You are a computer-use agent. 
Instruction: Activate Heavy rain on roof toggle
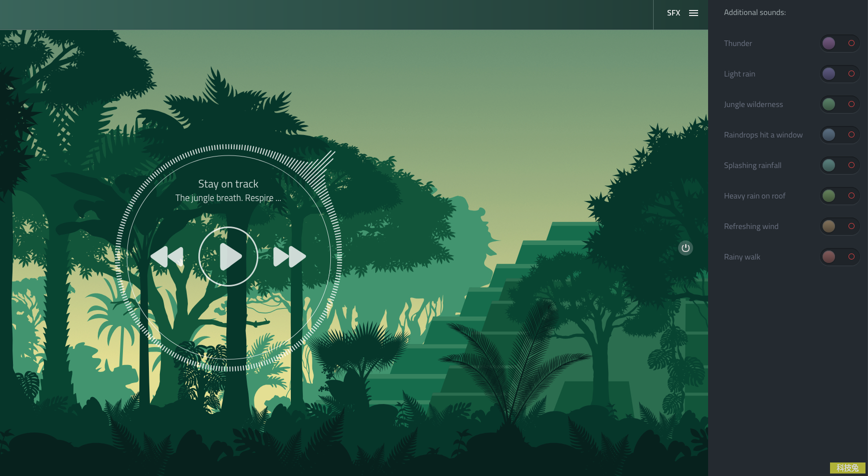[x=840, y=196]
